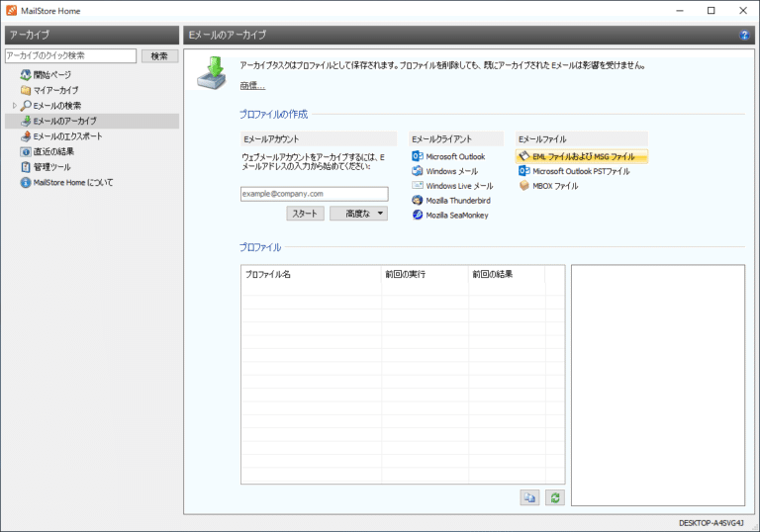Open the 開始ページ start page icon
760x532 pixels.
(26, 74)
